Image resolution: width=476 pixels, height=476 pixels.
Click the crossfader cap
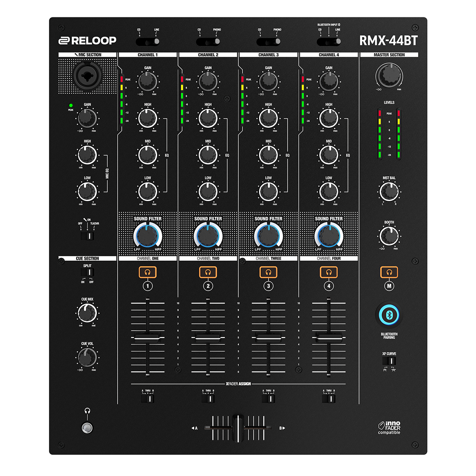tap(238, 428)
